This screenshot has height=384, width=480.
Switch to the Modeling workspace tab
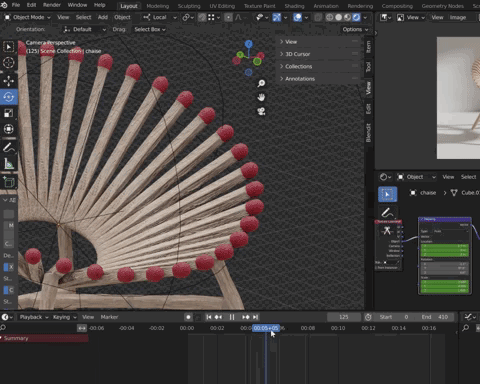point(157,6)
